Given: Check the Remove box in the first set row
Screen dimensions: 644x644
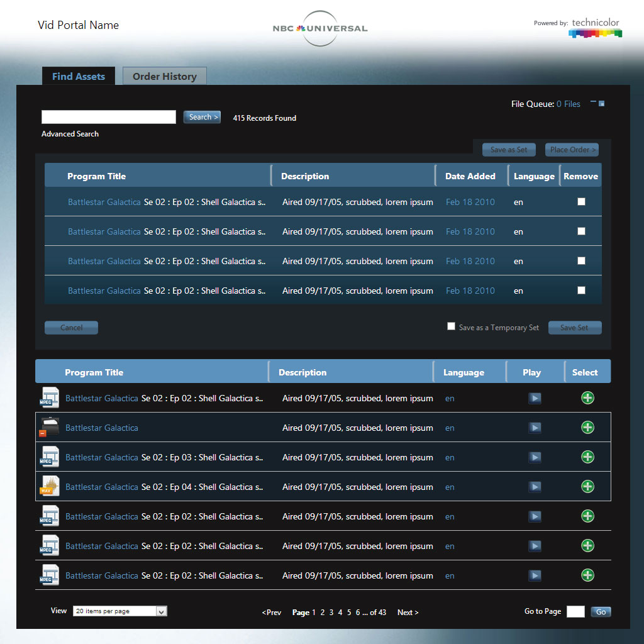Looking at the screenshot, I should pyautogui.click(x=581, y=202).
